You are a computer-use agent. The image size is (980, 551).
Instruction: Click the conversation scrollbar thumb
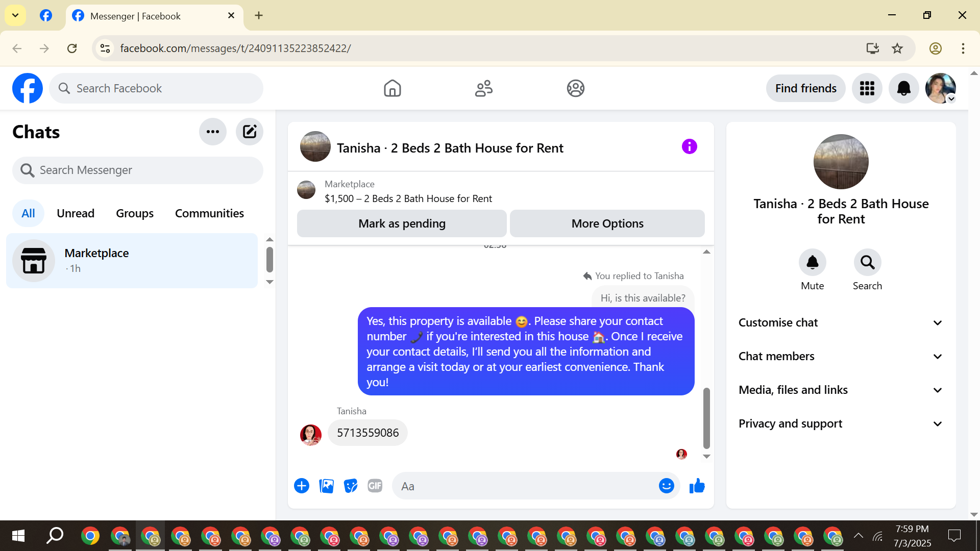[706, 417]
